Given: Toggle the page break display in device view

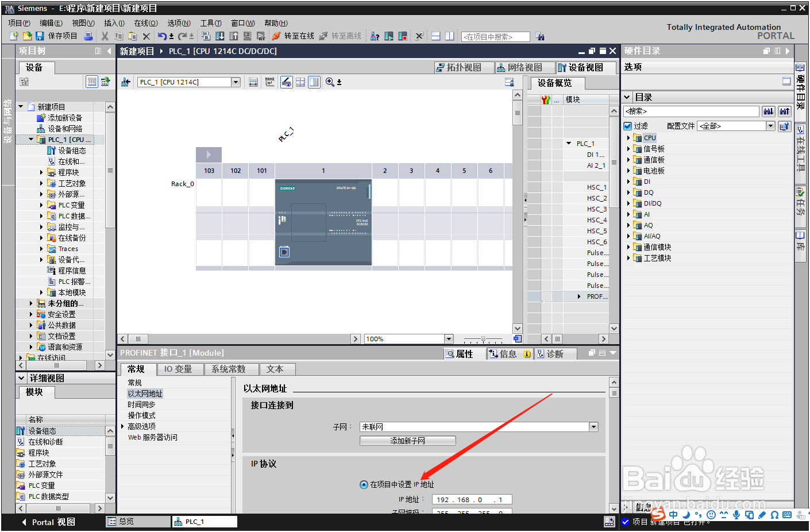Looking at the screenshot, I should click(300, 82).
